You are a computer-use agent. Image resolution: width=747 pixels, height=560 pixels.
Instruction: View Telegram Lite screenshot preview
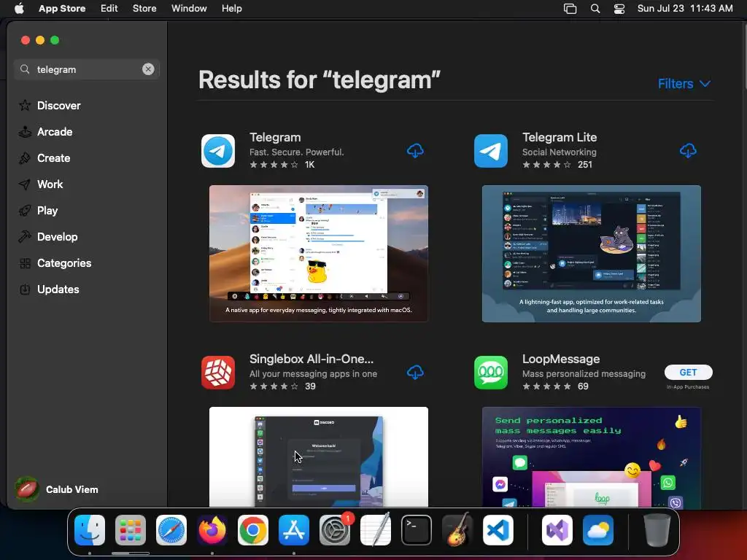(x=591, y=253)
